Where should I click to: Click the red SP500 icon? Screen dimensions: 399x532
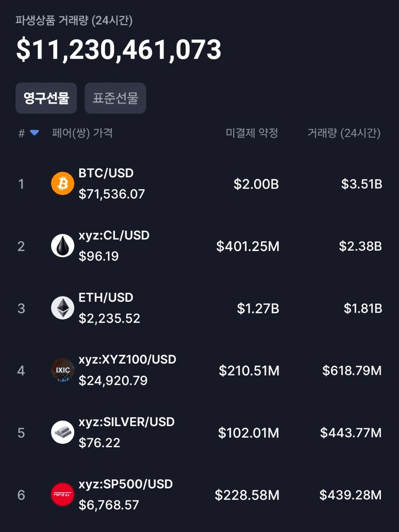click(x=63, y=495)
